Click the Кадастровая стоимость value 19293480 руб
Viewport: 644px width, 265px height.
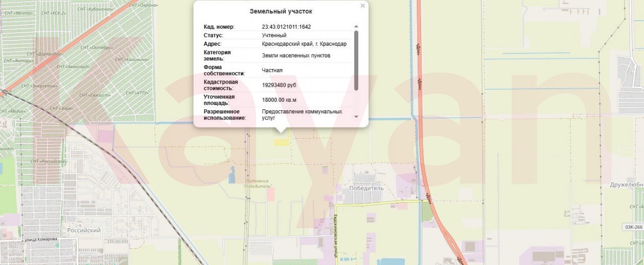tap(279, 85)
